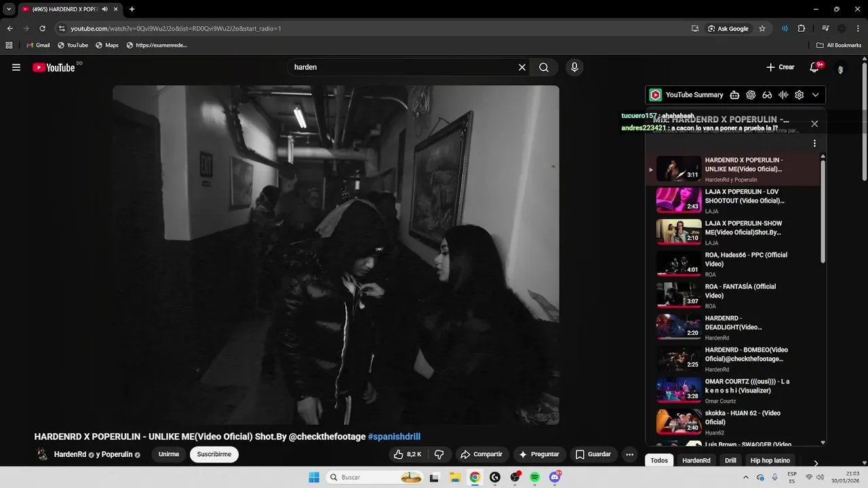The width and height of the screenshot is (868, 488).
Task: Bookmark this page with star icon
Action: [x=762, y=28]
